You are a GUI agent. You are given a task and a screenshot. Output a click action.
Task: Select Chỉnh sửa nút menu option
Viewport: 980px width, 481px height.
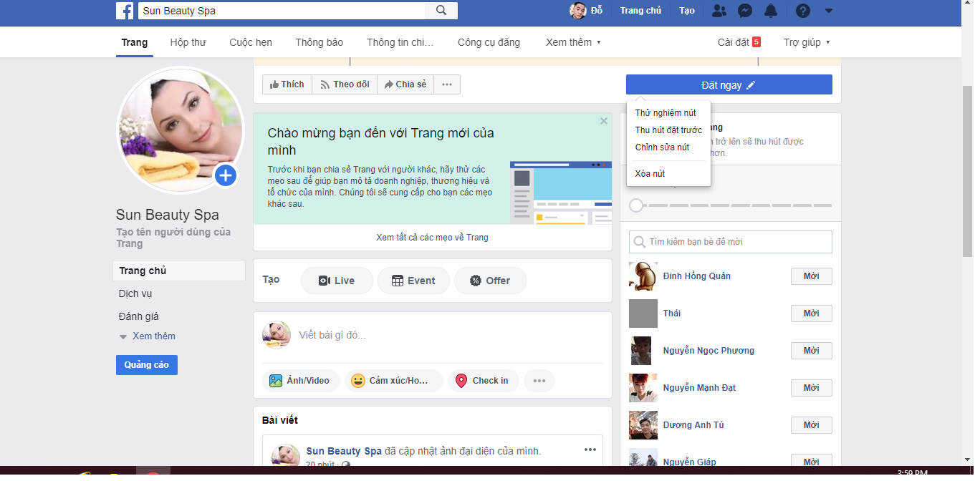click(668, 147)
